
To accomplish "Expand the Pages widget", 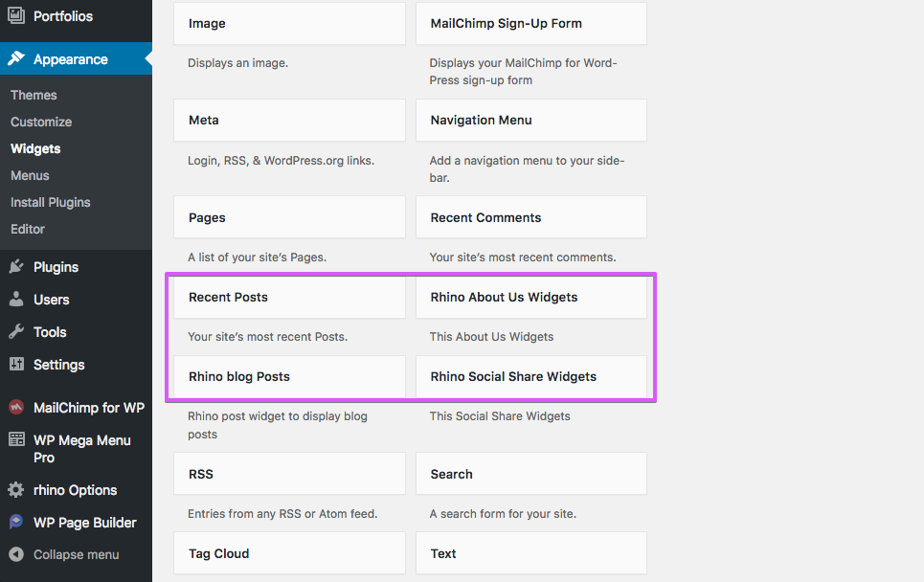I will coord(289,217).
